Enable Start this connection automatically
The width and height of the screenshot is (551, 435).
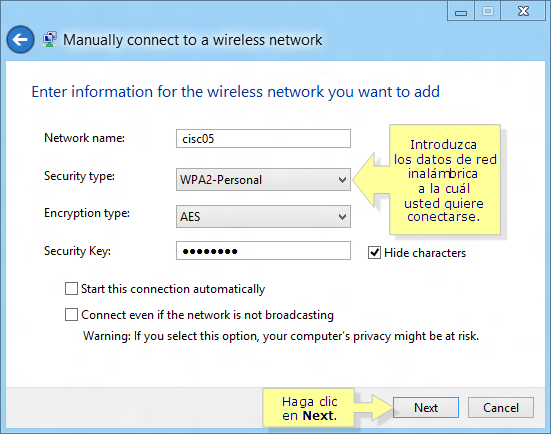pos(71,289)
